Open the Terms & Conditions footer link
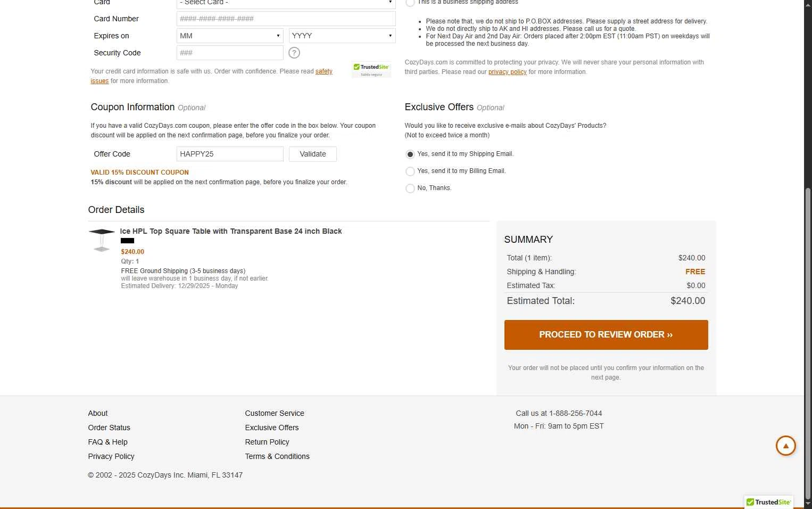The width and height of the screenshot is (812, 509). 277,456
